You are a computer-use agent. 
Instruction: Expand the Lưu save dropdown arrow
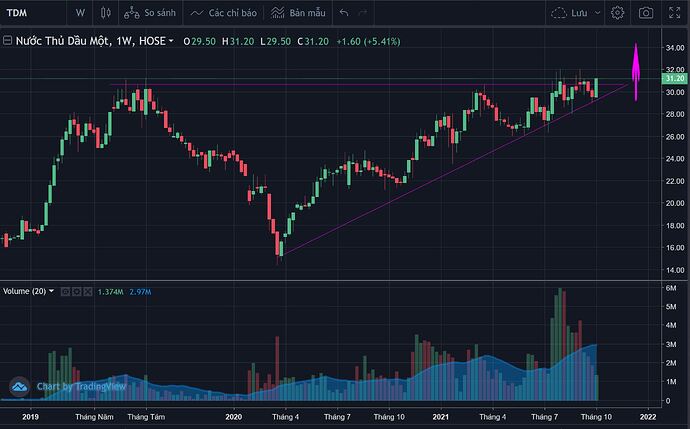[598, 13]
